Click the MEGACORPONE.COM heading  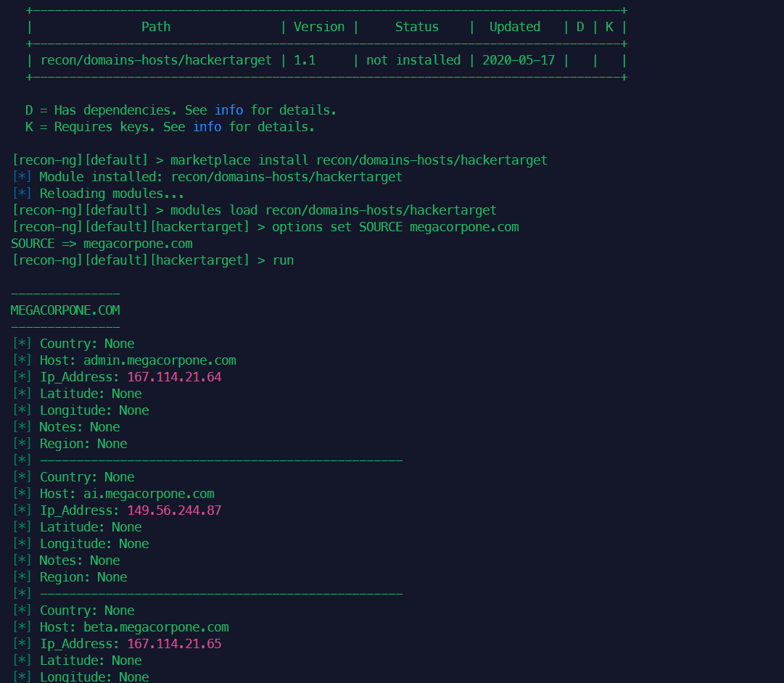[65, 310]
